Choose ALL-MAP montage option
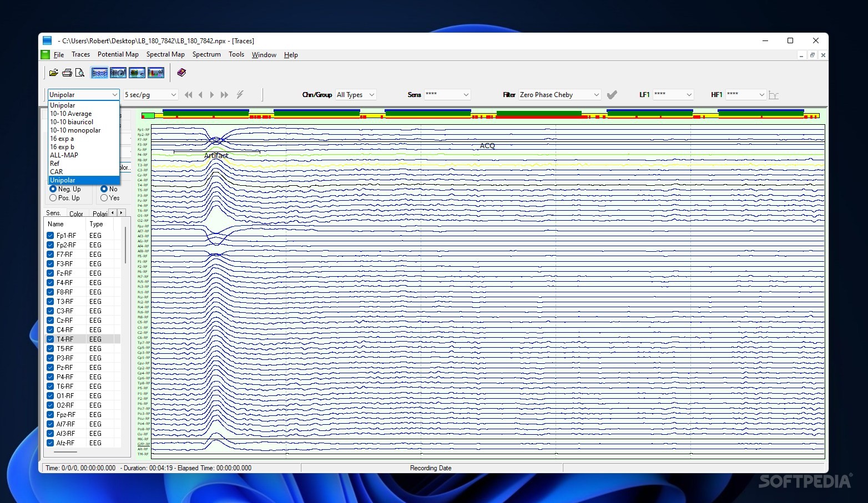The width and height of the screenshot is (868, 503). [x=84, y=155]
